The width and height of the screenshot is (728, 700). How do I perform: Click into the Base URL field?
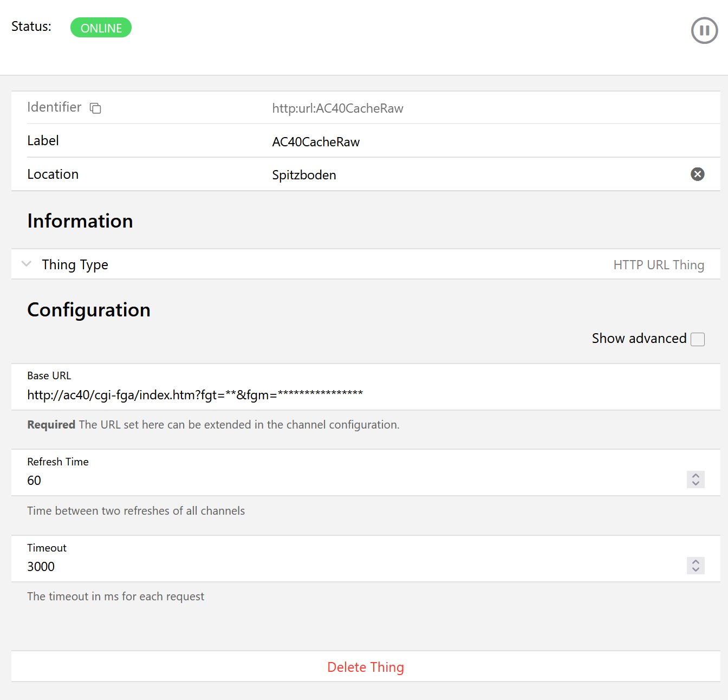point(195,395)
